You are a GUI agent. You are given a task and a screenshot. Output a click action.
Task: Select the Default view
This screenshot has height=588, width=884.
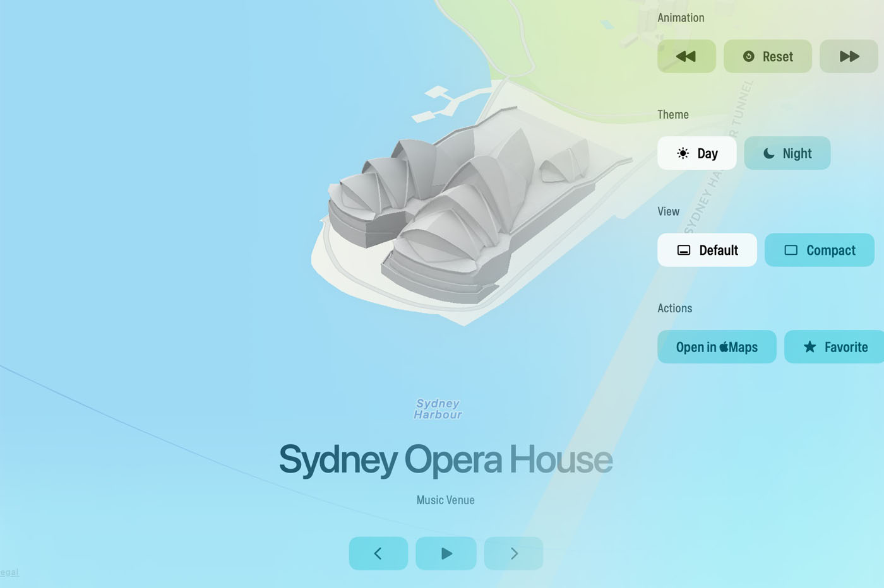pos(707,250)
